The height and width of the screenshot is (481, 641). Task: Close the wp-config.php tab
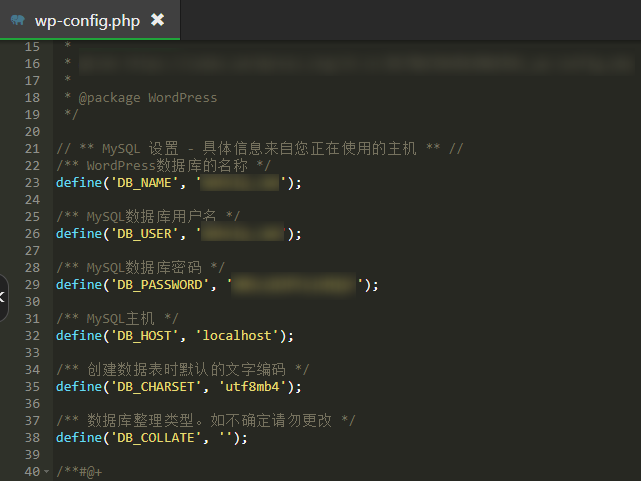point(157,20)
